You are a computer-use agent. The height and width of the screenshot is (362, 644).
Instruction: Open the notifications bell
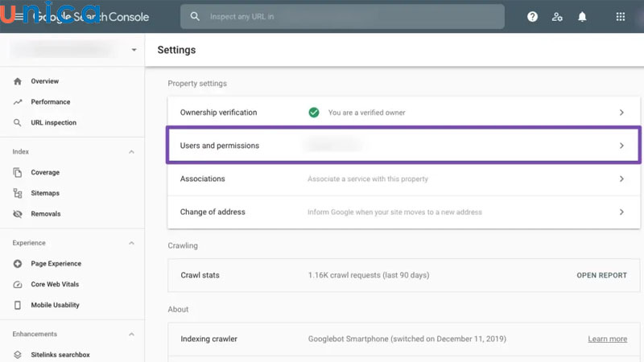click(582, 17)
